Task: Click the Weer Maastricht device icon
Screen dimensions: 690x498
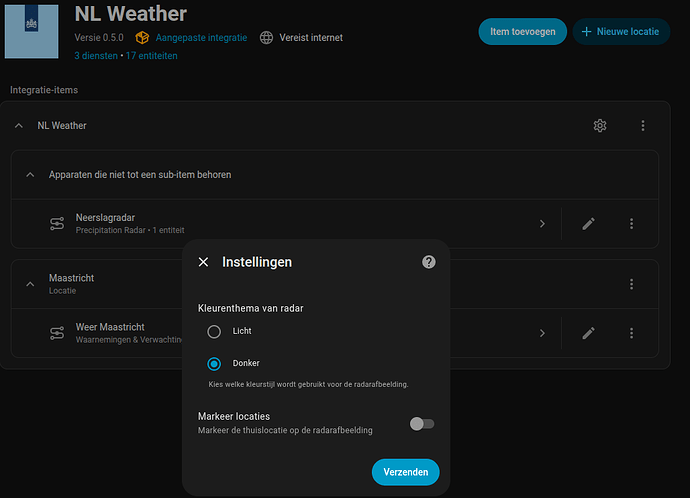Action: pyautogui.click(x=57, y=333)
